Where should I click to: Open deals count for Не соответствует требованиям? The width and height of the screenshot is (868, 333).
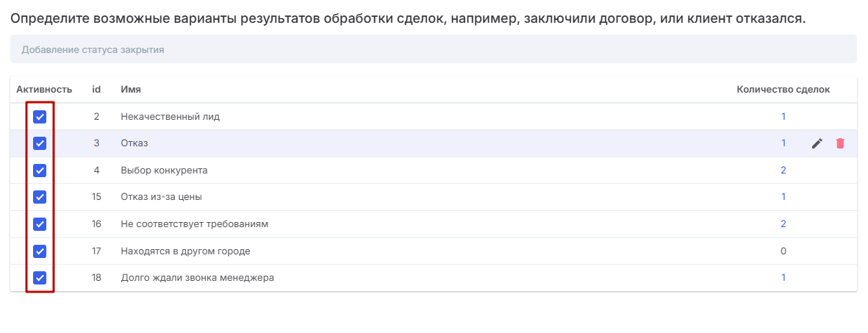(x=783, y=224)
